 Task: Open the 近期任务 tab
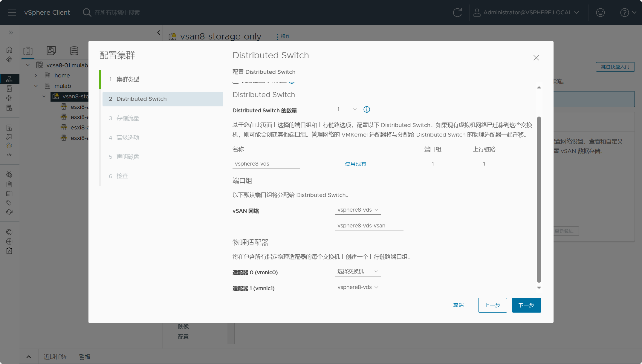[55, 357]
